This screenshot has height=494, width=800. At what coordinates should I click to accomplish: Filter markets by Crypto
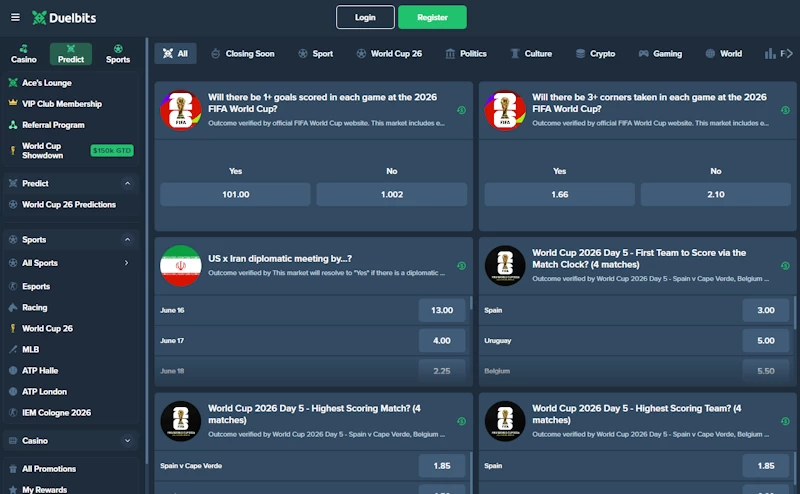595,54
